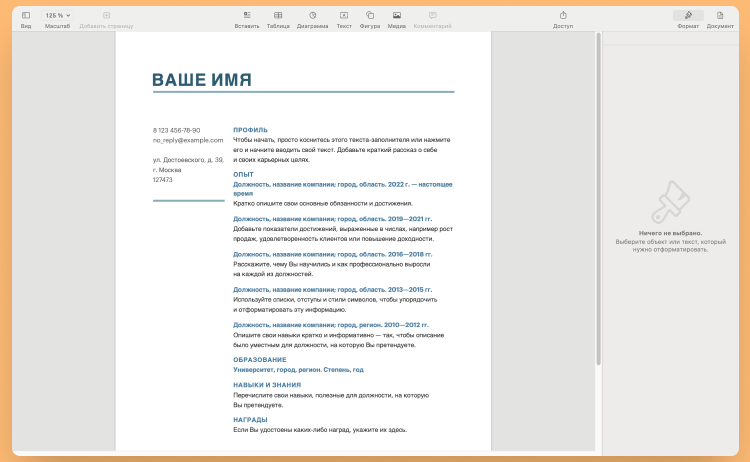Click the no_reply@example.com email text
750x462 pixels.
(187, 140)
